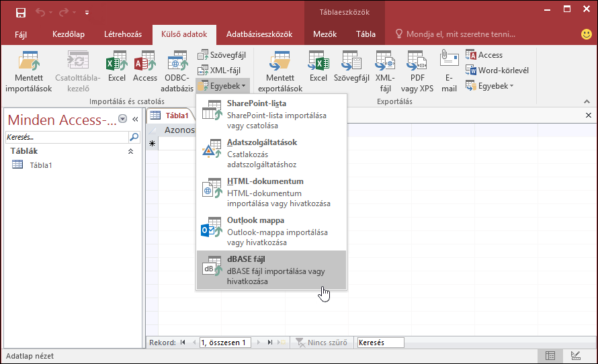Viewport: 598px width, 364px height.
Task: Open navigation pane category dropdown
Action: (122, 119)
